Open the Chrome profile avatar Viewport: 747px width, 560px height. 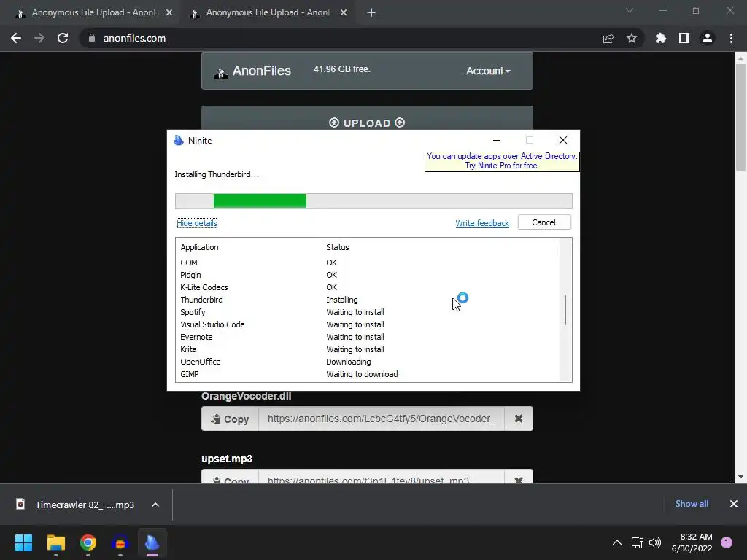(708, 38)
